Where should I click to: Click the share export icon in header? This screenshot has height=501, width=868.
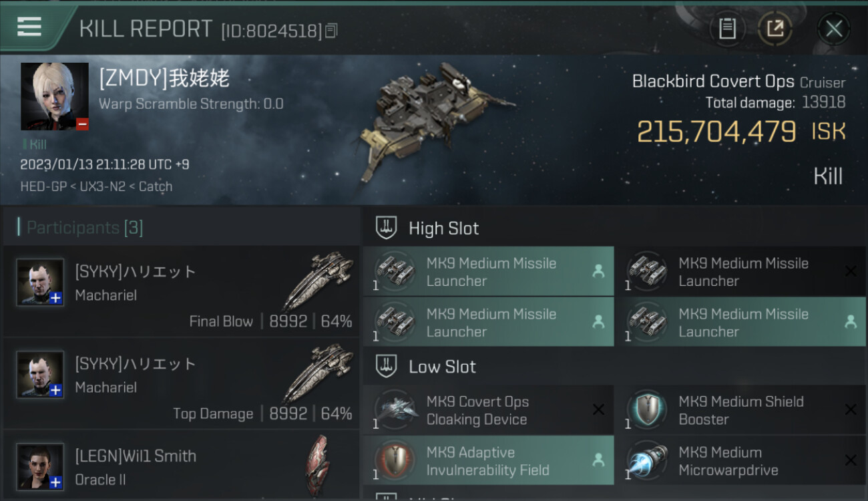coord(775,29)
